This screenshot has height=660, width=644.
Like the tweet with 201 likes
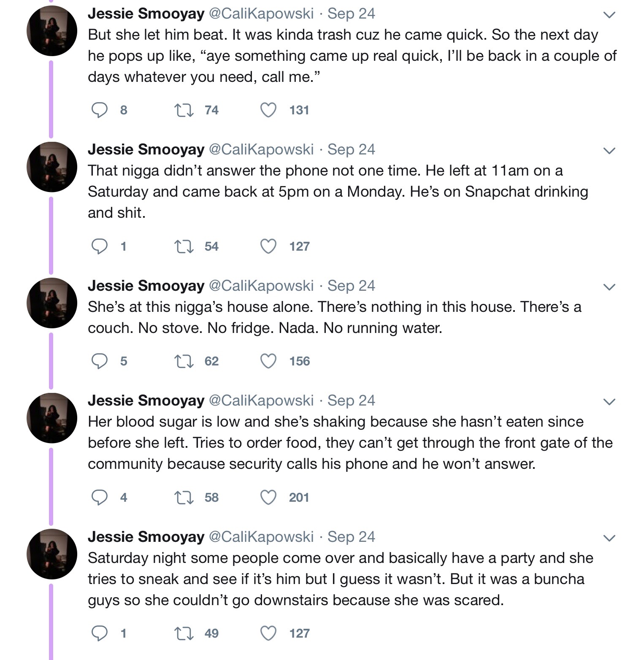coord(268,498)
